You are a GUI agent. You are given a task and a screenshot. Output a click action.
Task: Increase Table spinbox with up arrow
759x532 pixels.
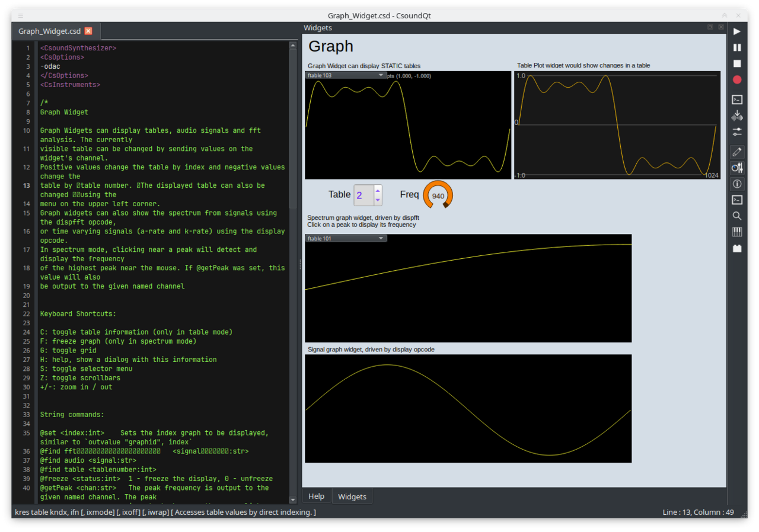click(x=378, y=190)
